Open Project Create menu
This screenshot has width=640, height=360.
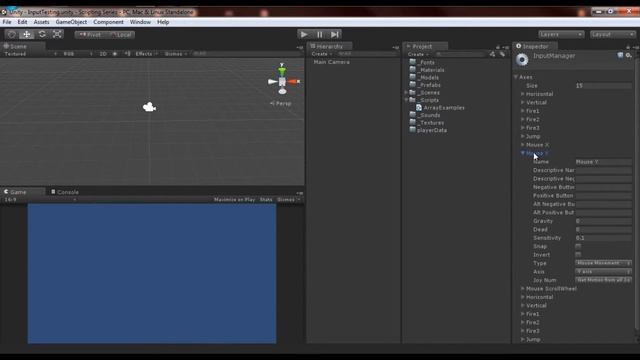(418, 54)
